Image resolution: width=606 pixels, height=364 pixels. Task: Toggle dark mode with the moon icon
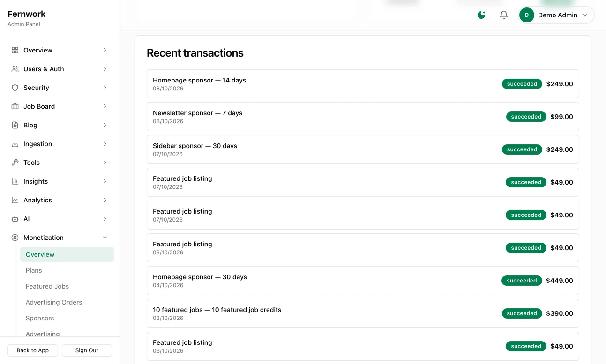[481, 15]
